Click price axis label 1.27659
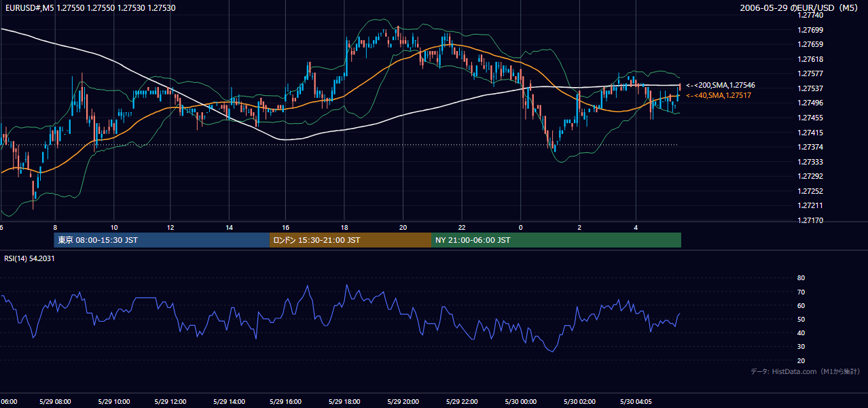 pyautogui.click(x=810, y=44)
